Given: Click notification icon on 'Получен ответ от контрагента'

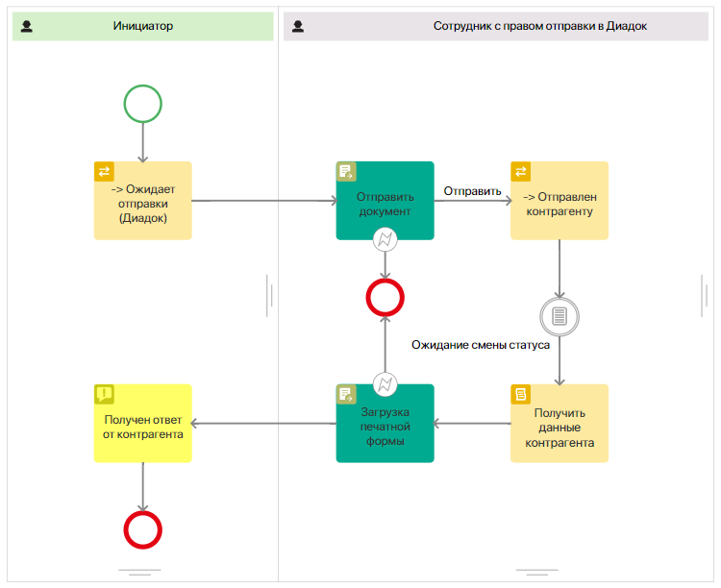Looking at the screenshot, I should tap(104, 395).
